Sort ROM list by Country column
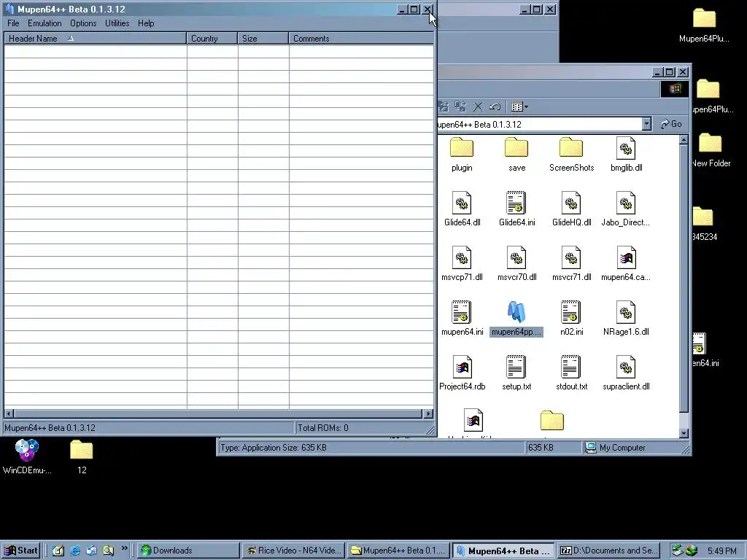This screenshot has width=747, height=560. 212,39
